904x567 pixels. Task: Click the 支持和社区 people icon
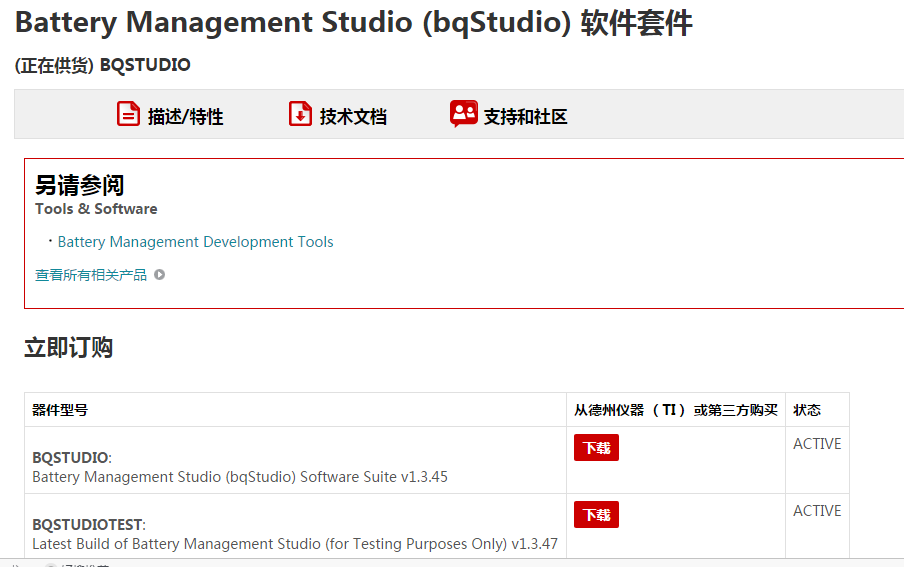(464, 114)
